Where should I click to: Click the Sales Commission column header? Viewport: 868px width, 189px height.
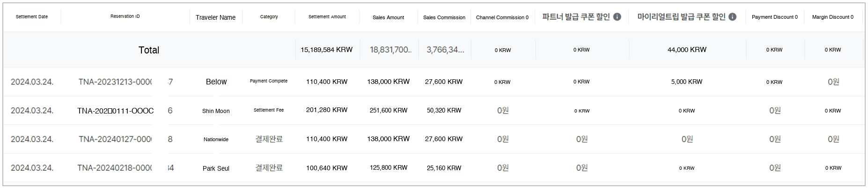(x=444, y=17)
